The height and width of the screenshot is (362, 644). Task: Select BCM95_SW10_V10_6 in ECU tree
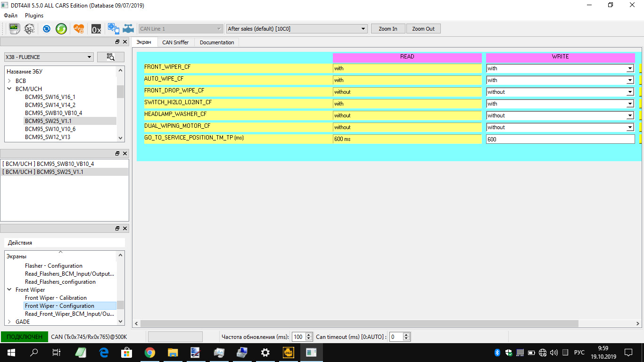[50, 129]
